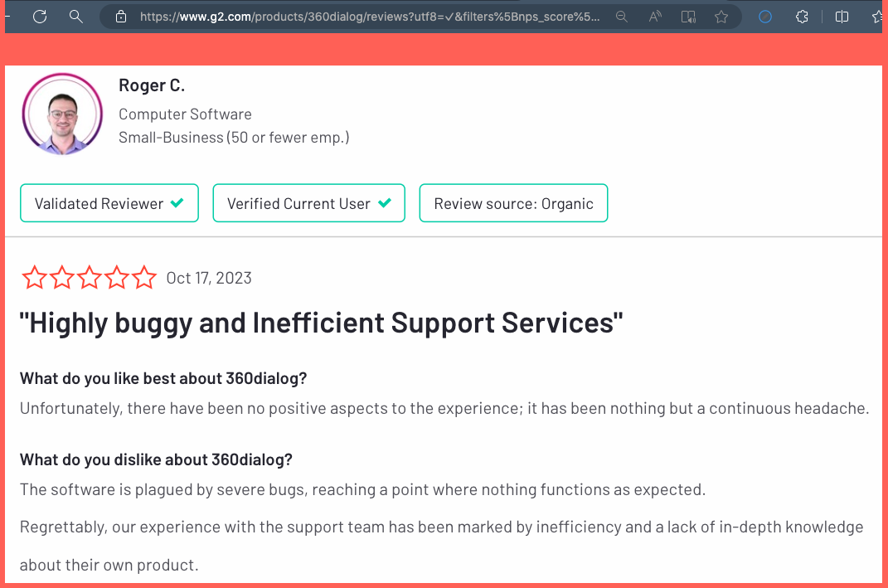Open the Immersive Reader icon
Image resolution: width=888 pixels, height=588 pixels.
tap(688, 17)
